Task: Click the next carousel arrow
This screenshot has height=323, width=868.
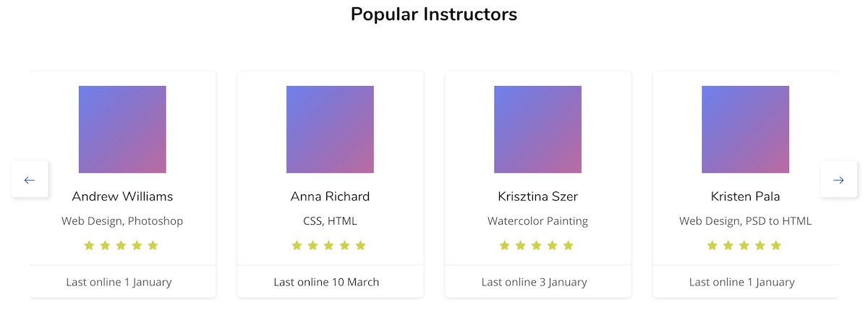Action: coord(838,180)
